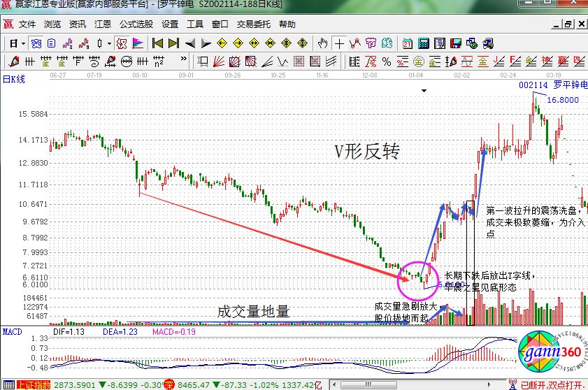The width and height of the screenshot is (588, 390).
Task: Toggle the red-outlined indicator button
Action: [122, 43]
